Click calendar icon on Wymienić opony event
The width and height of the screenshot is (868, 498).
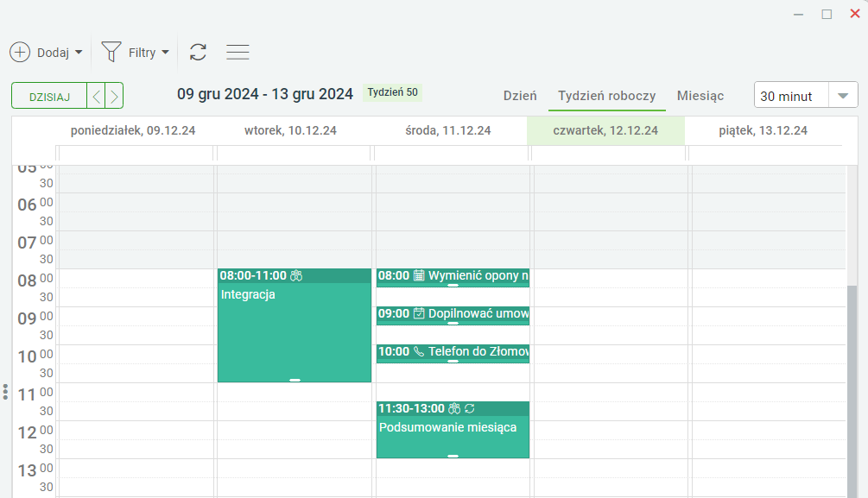[x=419, y=275]
